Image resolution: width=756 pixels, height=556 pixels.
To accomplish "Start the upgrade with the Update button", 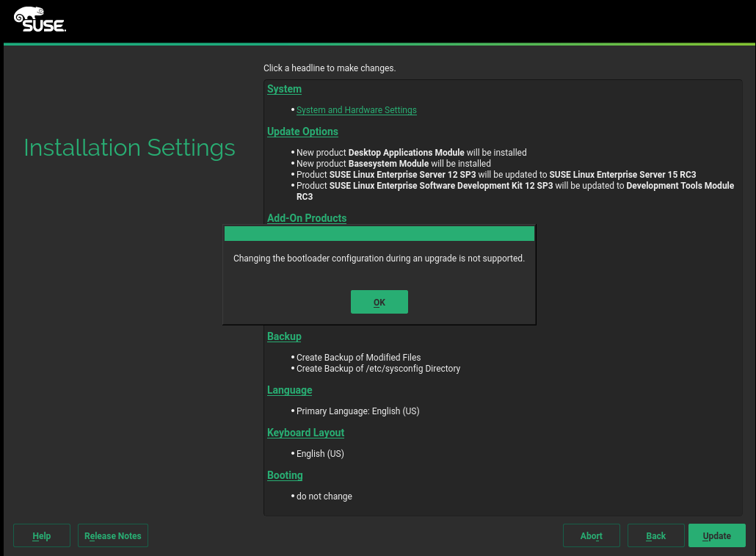I will click(x=716, y=536).
